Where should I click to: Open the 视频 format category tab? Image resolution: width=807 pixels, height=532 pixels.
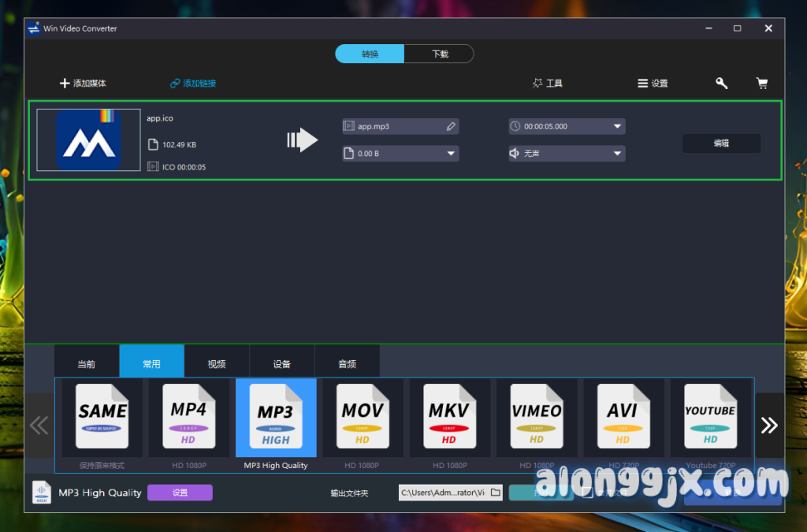(x=217, y=363)
